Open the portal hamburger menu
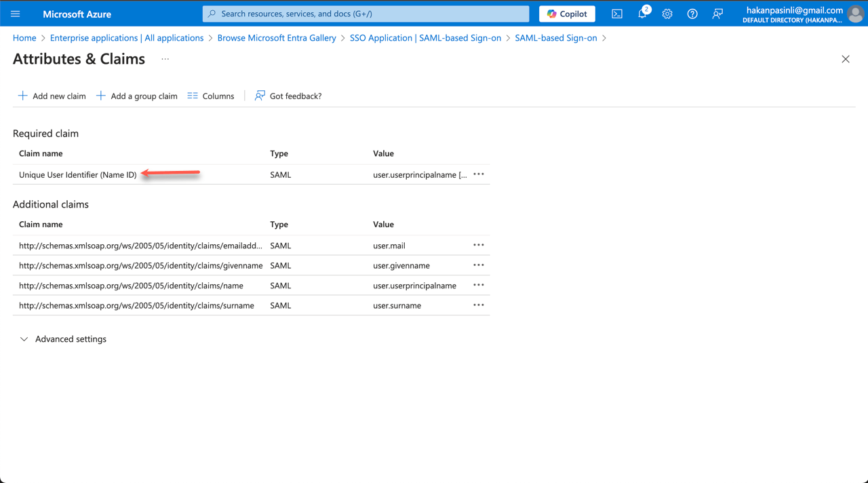Viewport: 868px width, 483px height. (15, 14)
